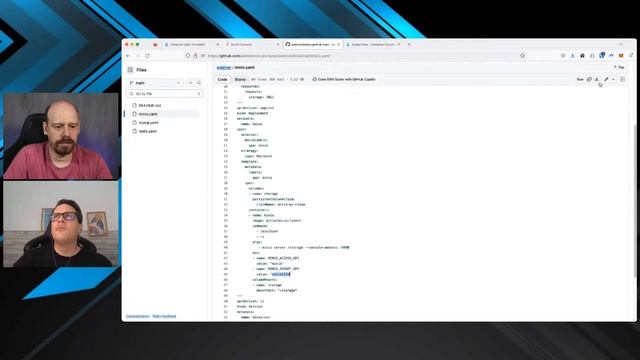Open Save to Pocket icon
The image size is (640, 360).
[563, 56]
